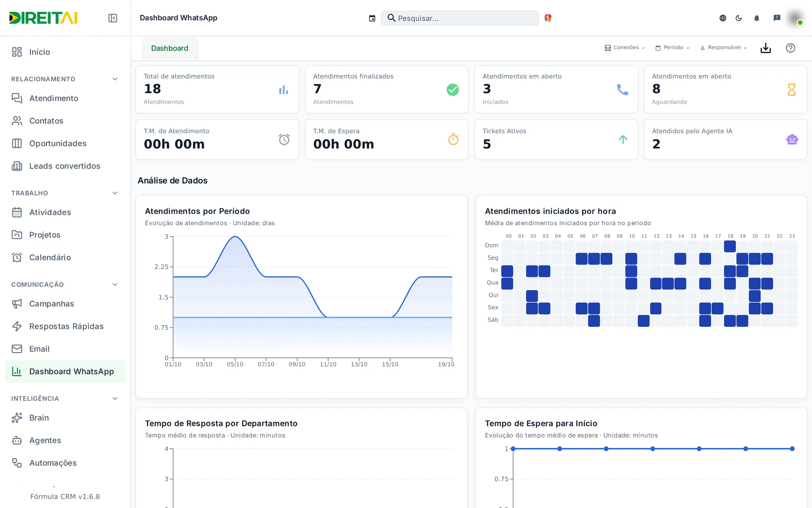Select the Dashboard tab
The image size is (812, 508).
point(170,48)
